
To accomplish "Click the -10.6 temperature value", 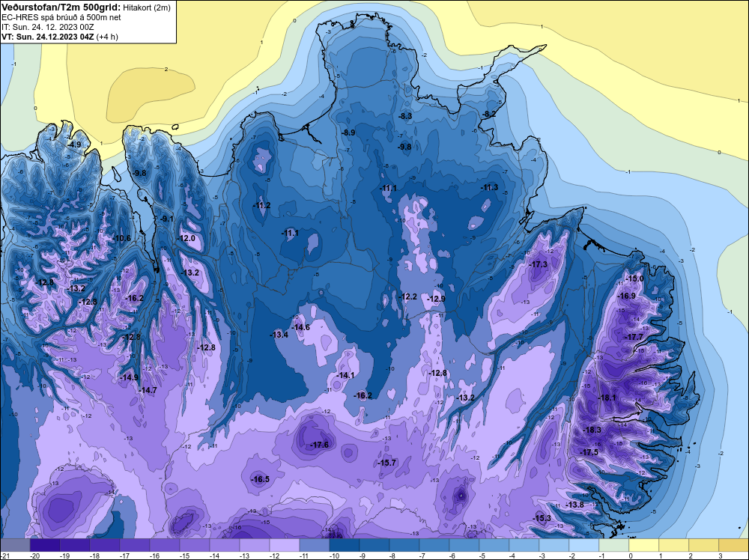I will pos(121,238).
